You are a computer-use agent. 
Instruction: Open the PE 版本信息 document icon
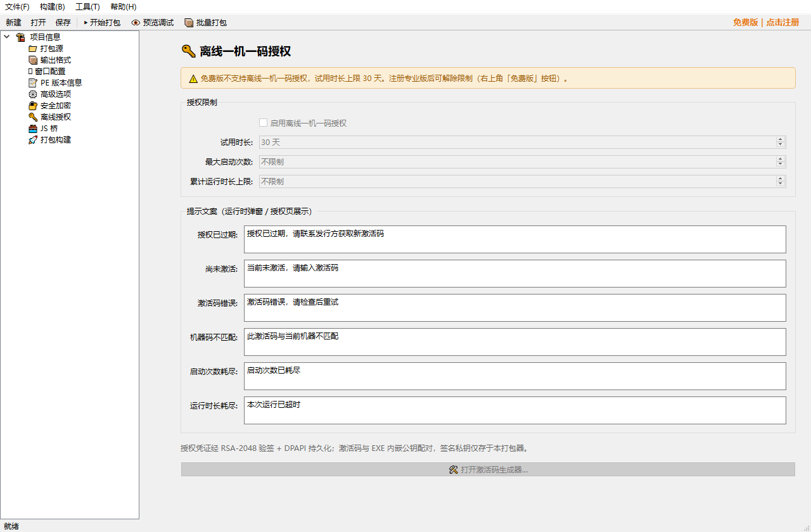pyautogui.click(x=33, y=83)
